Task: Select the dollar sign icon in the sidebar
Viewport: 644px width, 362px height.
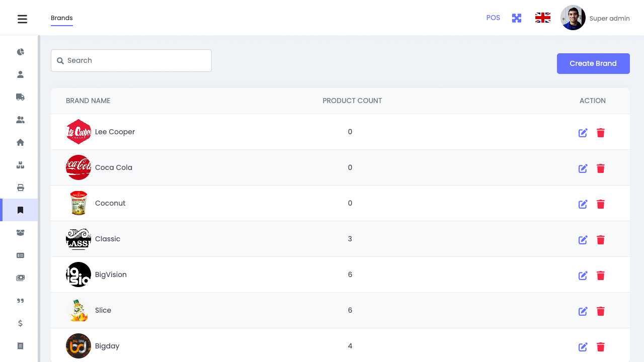Action: point(20,323)
